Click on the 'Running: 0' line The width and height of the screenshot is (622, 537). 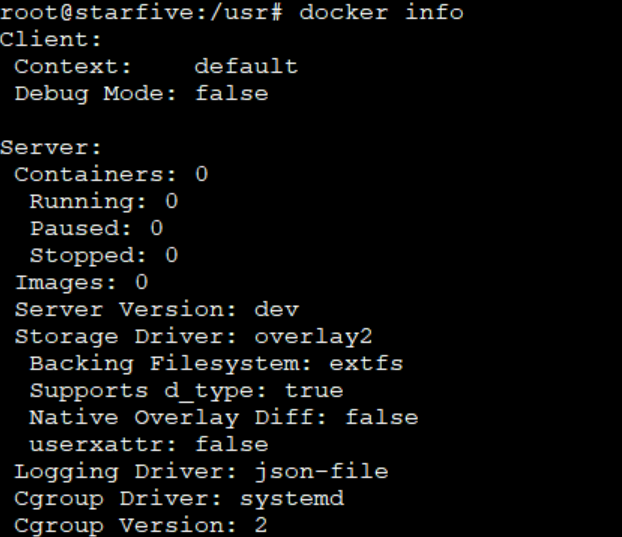pyautogui.click(x=103, y=202)
